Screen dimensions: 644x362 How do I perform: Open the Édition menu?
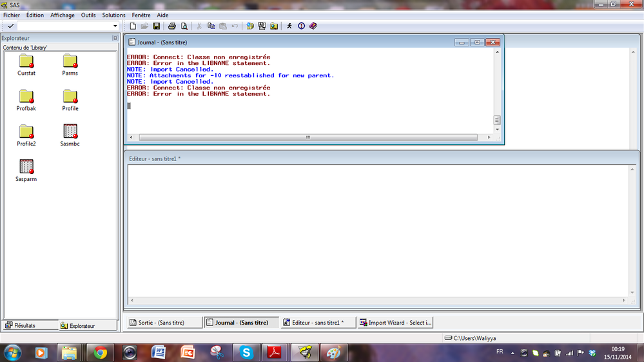pyautogui.click(x=35, y=15)
